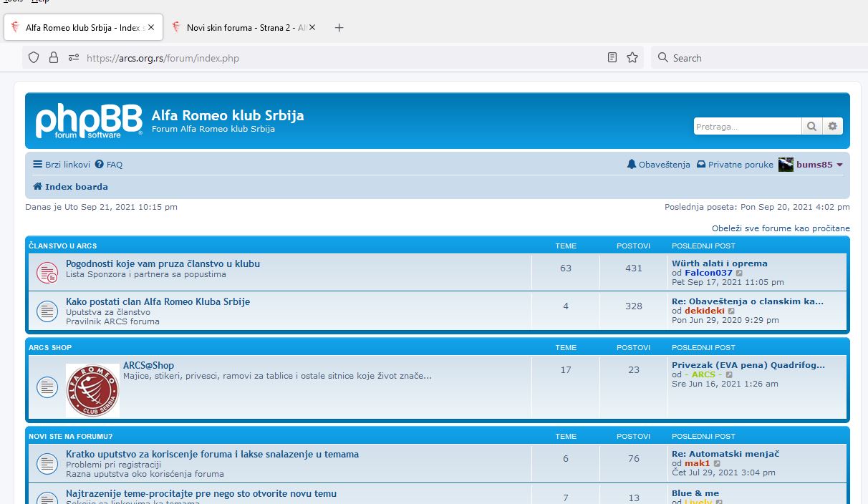Screen dimensions: 868x504
Task: View profile of user mak1
Action: coord(698,464)
